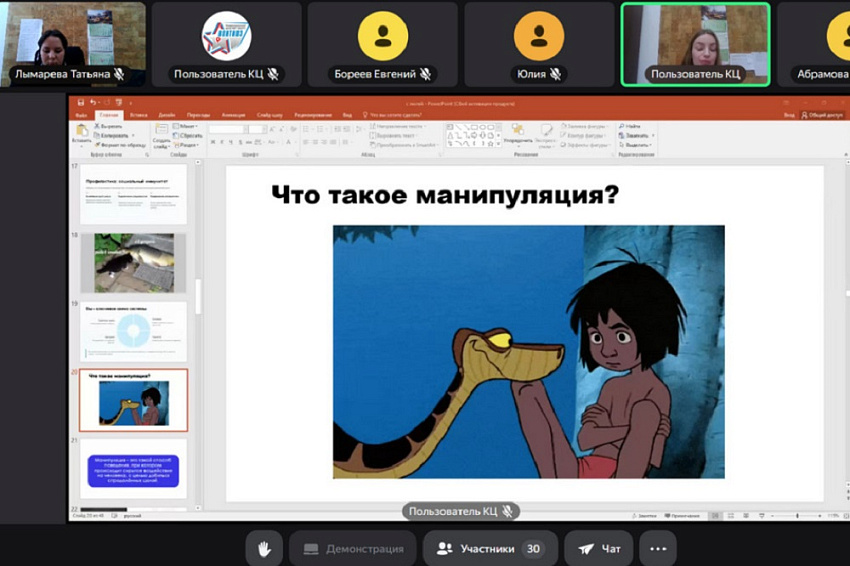Select Бореев Евгений's participant tile
This screenshot has height=566, width=850.
383,40
